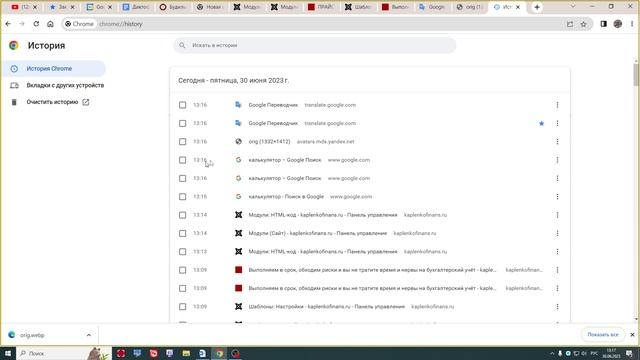
Task: Click the taskbar app icon left of Chrome
Action: pos(202,353)
